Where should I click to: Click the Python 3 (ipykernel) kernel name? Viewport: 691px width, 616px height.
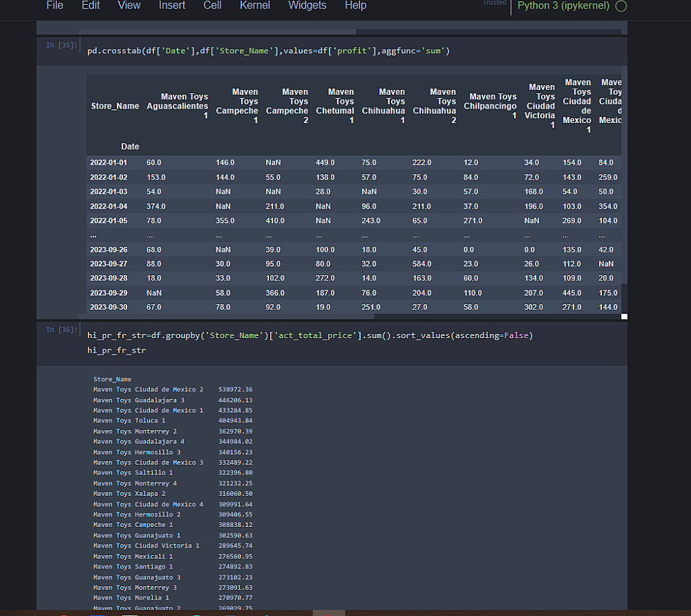562,6
